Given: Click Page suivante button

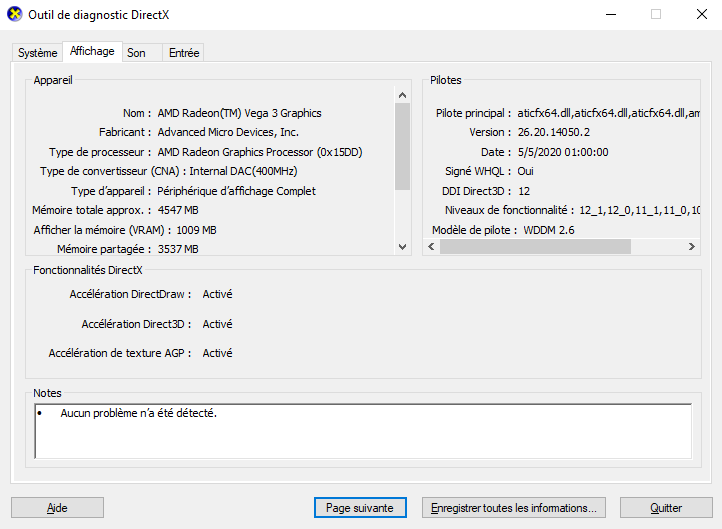Looking at the screenshot, I should click(360, 507).
